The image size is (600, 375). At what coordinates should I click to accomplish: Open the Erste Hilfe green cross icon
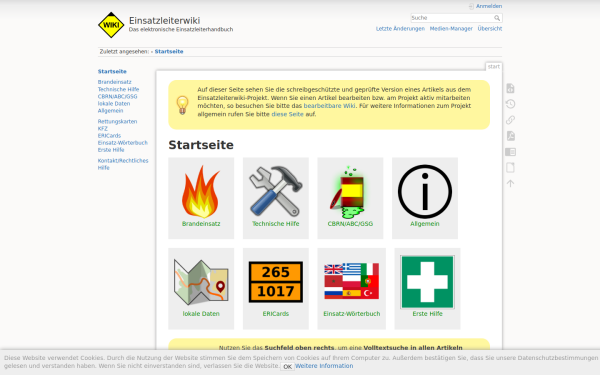[427, 282]
